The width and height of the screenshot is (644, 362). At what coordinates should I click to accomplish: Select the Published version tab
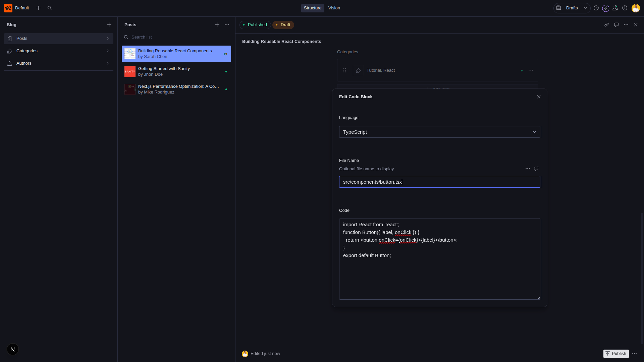pyautogui.click(x=255, y=24)
